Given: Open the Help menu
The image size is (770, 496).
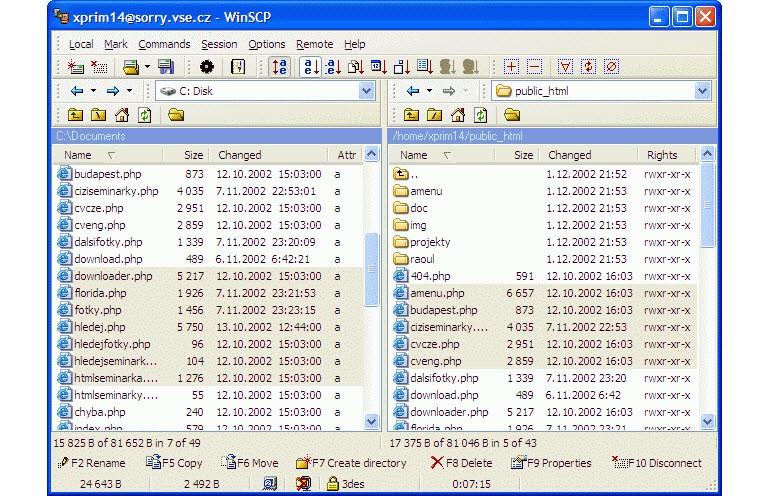Looking at the screenshot, I should pos(355,44).
